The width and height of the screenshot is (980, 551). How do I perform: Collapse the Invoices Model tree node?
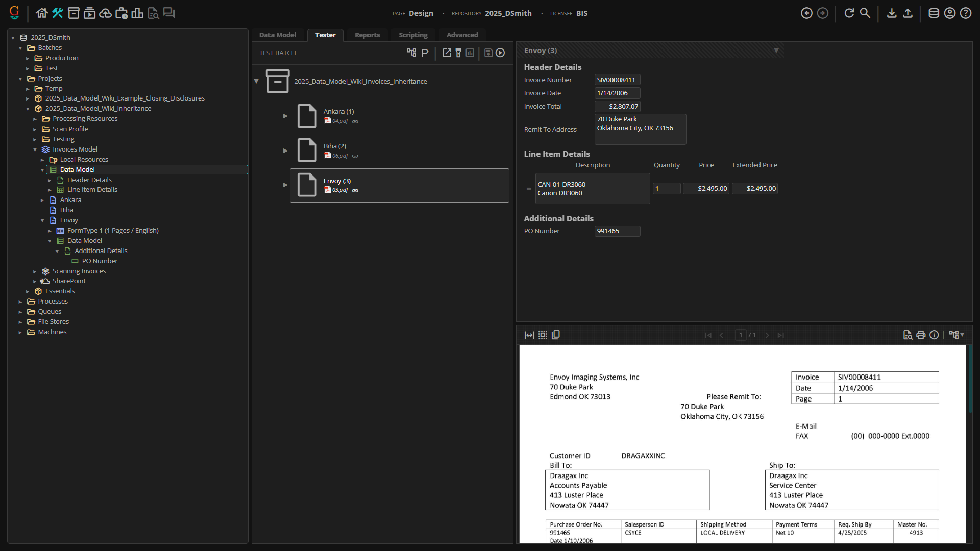tap(35, 149)
